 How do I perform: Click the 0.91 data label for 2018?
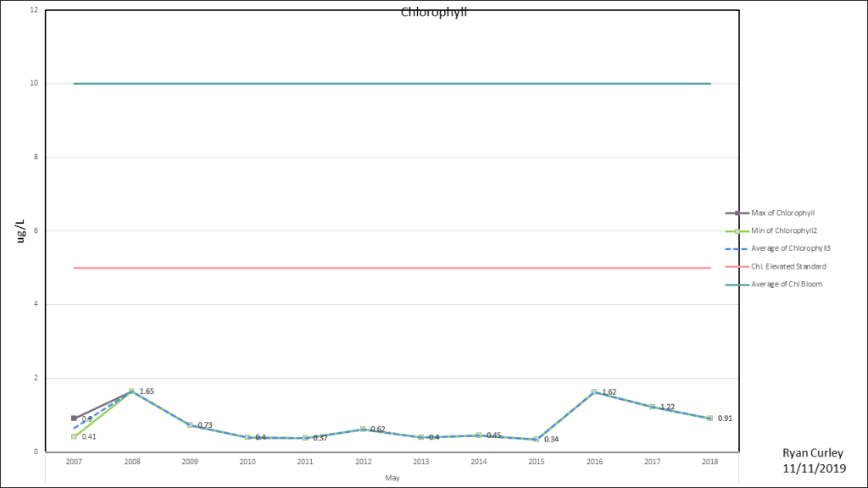(x=725, y=418)
